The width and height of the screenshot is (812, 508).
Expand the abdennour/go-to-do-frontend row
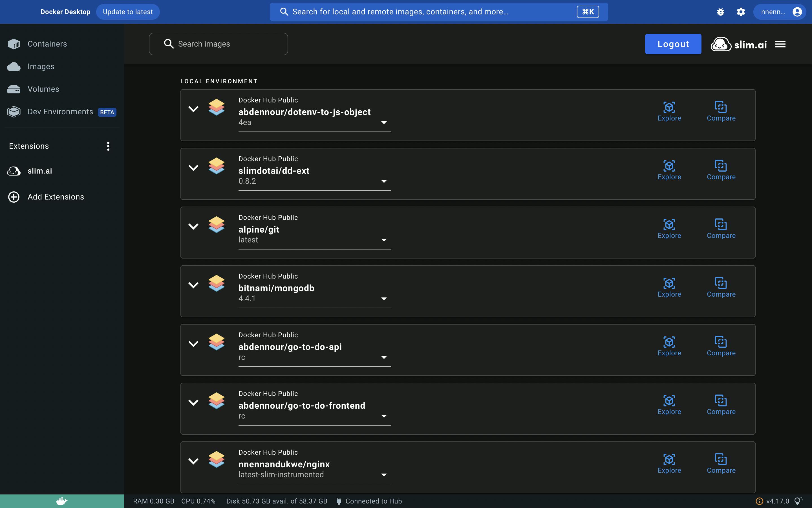click(193, 402)
